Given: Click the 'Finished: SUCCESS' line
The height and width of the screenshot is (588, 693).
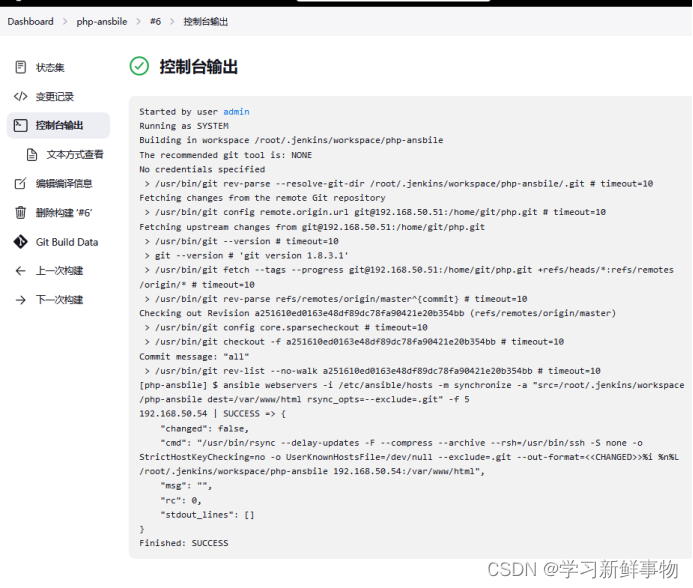Looking at the screenshot, I should (184, 543).
